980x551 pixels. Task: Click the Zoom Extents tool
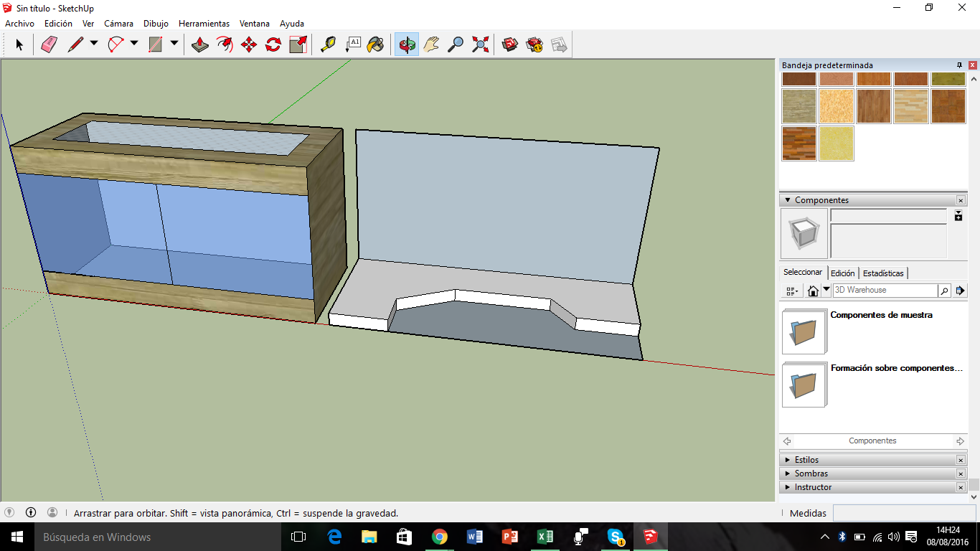(480, 44)
